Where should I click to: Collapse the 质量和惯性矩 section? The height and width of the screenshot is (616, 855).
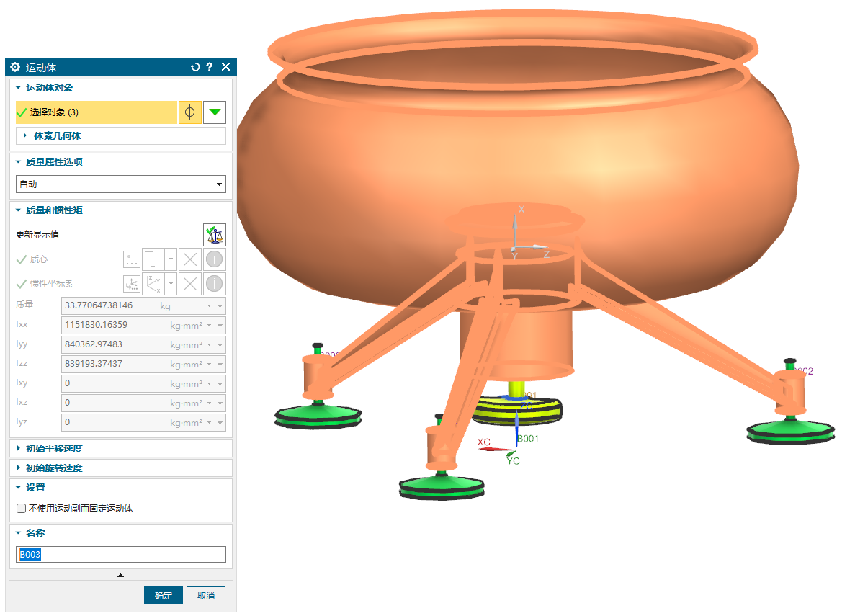(x=54, y=210)
